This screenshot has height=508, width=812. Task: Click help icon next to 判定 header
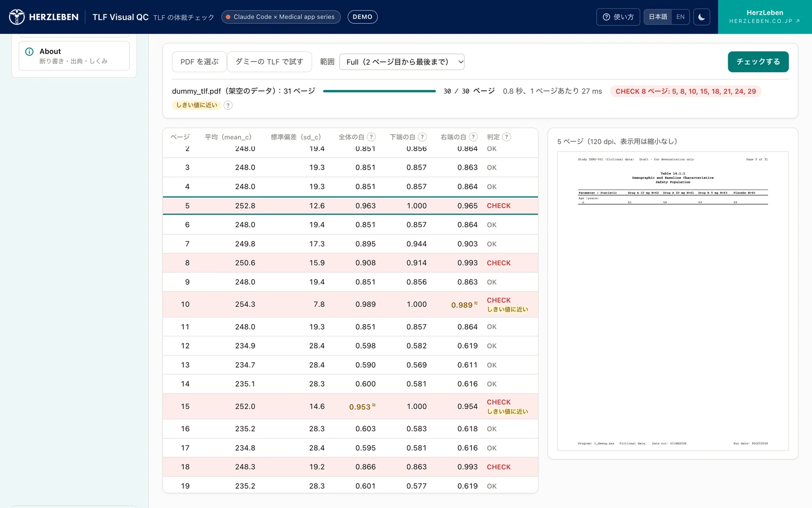pyautogui.click(x=506, y=137)
